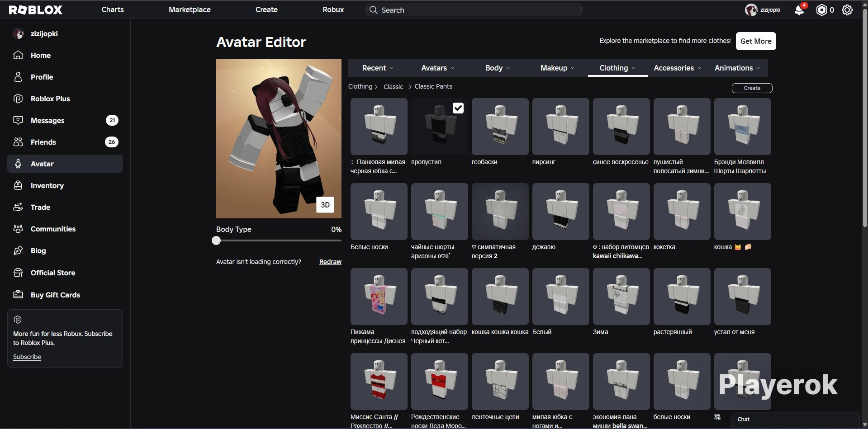868x429 pixels.
Task: Select the геобаски pants thumbnail
Action: coord(500,127)
